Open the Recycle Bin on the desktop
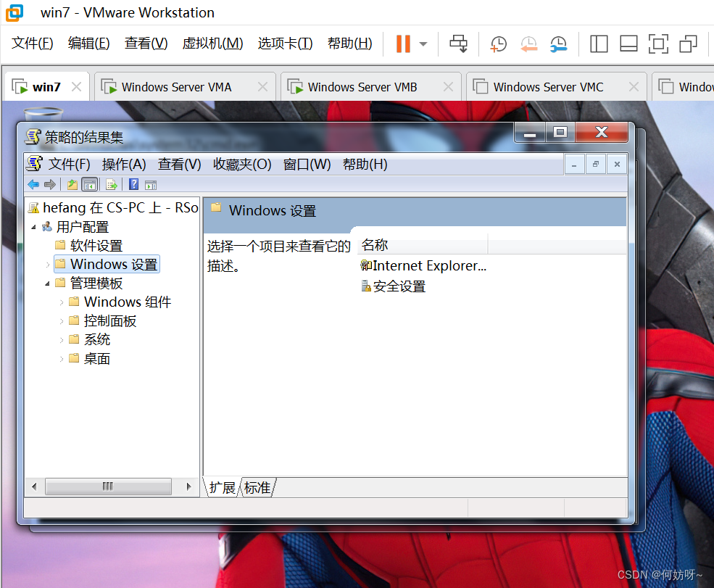714x588 pixels. pyautogui.click(x=43, y=113)
